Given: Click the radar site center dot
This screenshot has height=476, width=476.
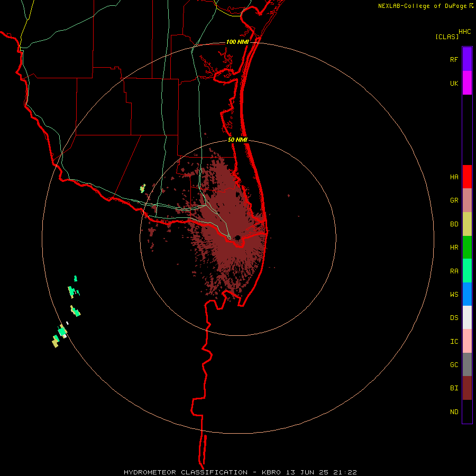Looking at the screenshot, I should 237,237.
